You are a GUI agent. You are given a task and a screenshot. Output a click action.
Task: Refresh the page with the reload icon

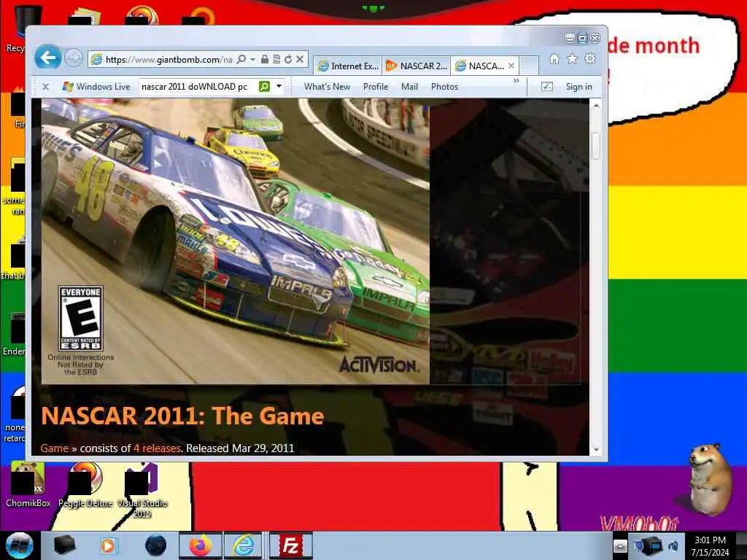[x=287, y=59]
